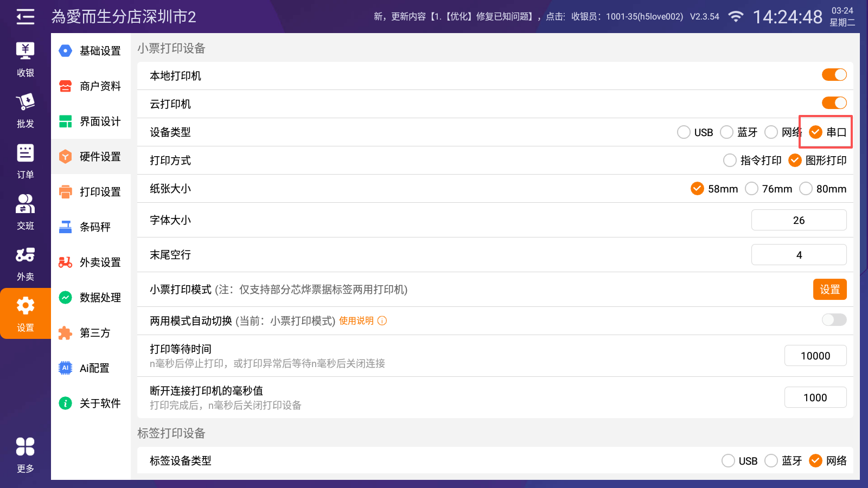This screenshot has height=488, width=868.
Task: Click the info icon beside 使用说明
Action: coord(382,320)
